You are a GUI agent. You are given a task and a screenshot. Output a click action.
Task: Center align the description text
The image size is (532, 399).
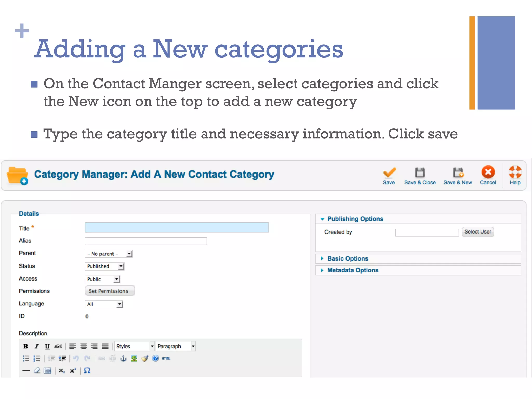(83, 346)
